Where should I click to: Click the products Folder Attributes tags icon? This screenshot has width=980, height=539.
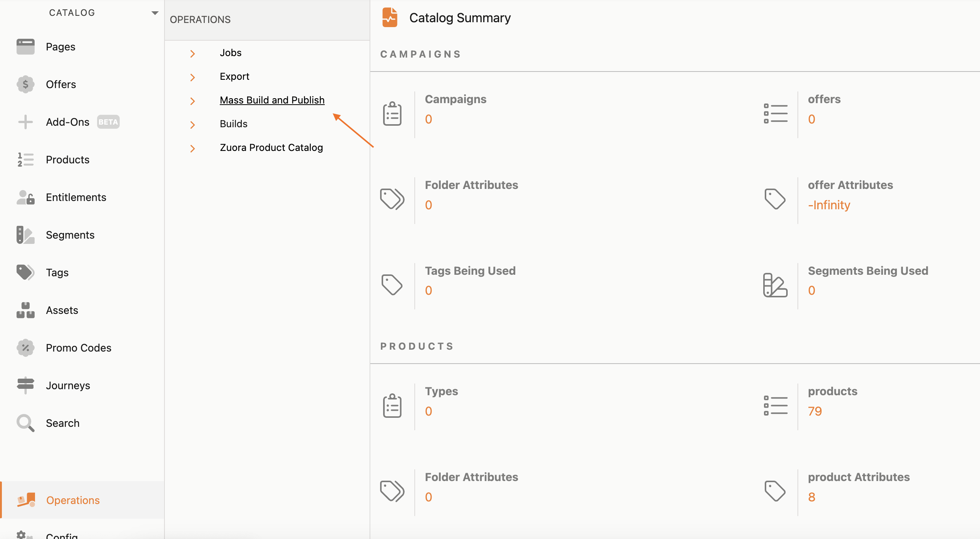[392, 491]
